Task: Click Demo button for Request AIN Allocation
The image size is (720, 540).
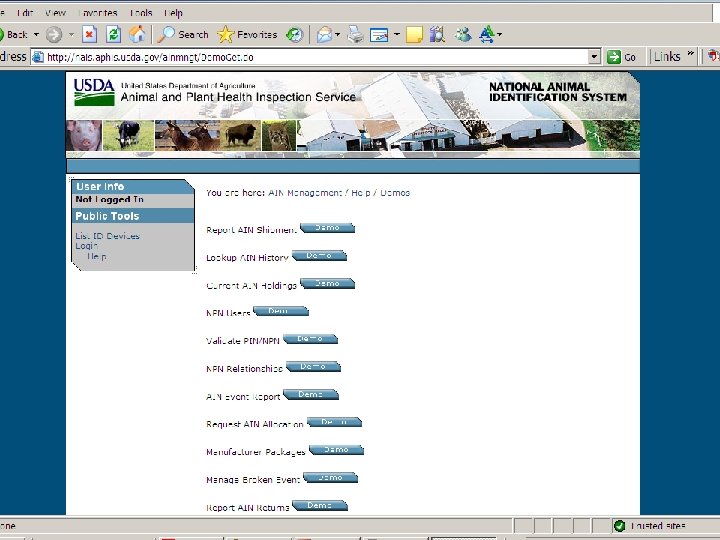Action: tap(334, 422)
